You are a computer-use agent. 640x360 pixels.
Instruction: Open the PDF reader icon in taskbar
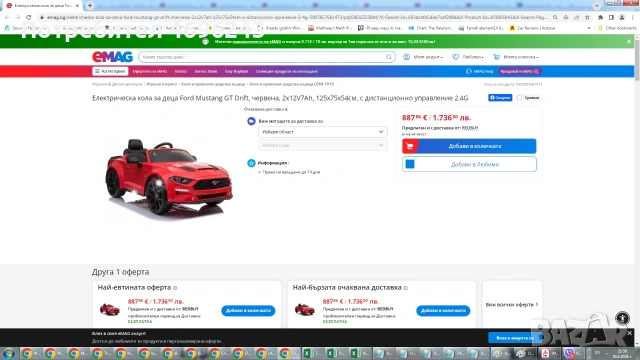[x=545, y=353]
